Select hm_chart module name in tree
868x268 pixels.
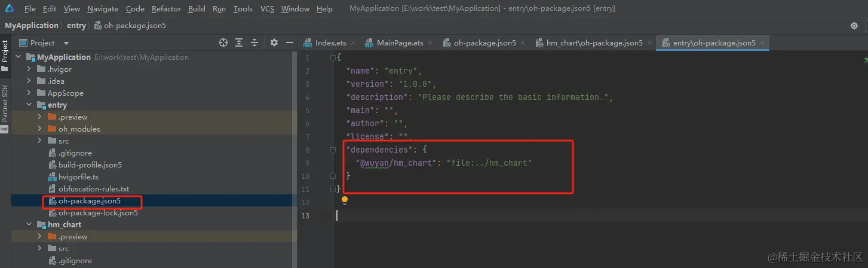click(x=65, y=225)
